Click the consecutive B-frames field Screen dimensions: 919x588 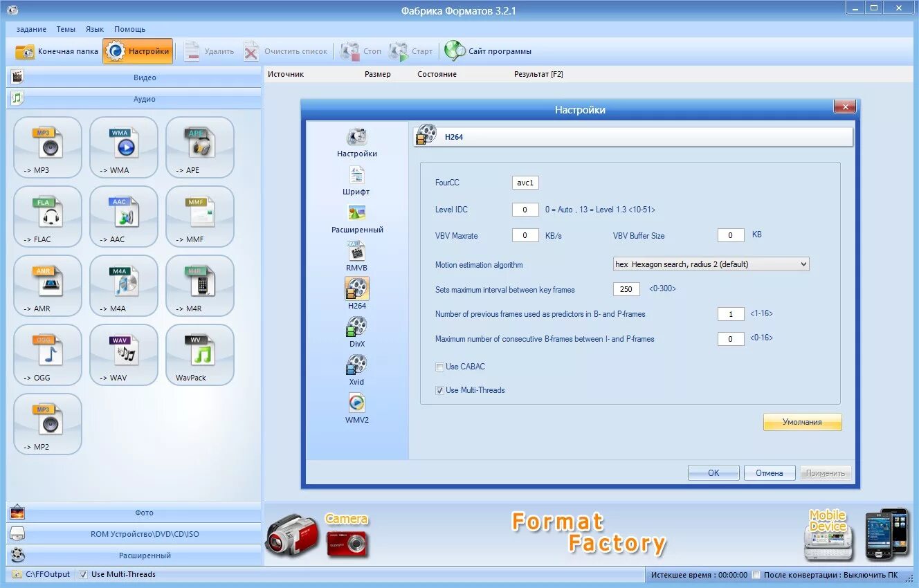tap(731, 339)
